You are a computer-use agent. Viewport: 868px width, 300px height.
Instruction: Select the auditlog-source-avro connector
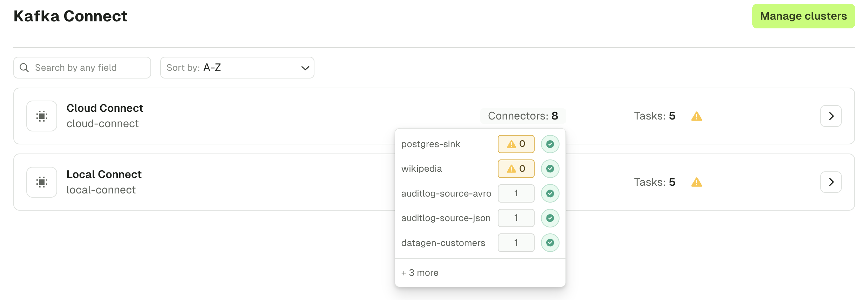click(x=446, y=193)
